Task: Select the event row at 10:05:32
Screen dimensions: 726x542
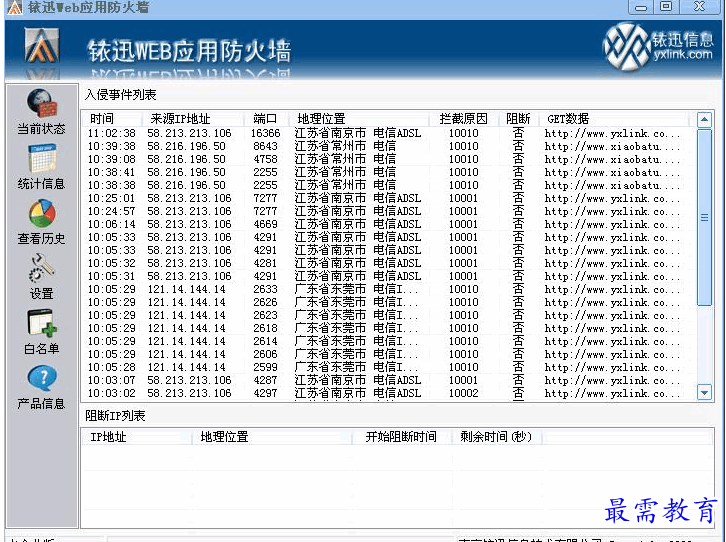Action: [x=384, y=263]
